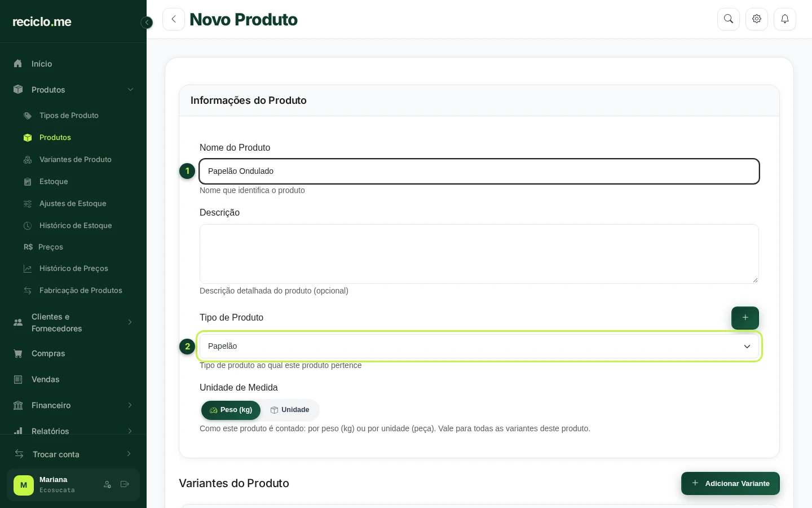Screen dimensions: 812x508
Task: Click the reciclo.me logo
Action: point(42,22)
